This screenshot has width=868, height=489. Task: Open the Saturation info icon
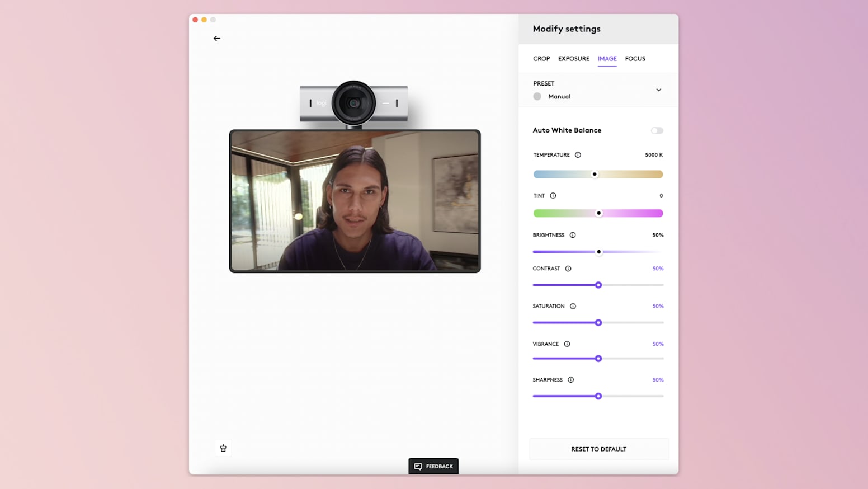[x=573, y=306]
